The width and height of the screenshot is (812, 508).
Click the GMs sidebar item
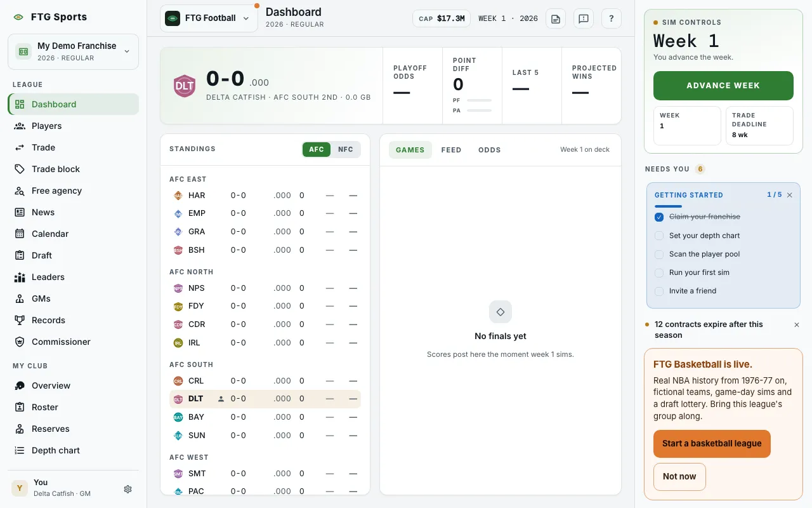(73, 298)
